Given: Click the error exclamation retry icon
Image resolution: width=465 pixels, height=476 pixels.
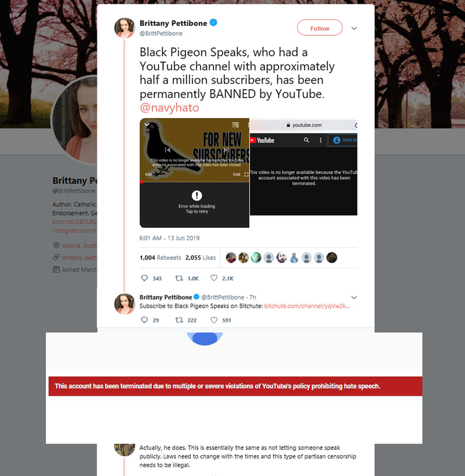Looking at the screenshot, I should 197,196.
